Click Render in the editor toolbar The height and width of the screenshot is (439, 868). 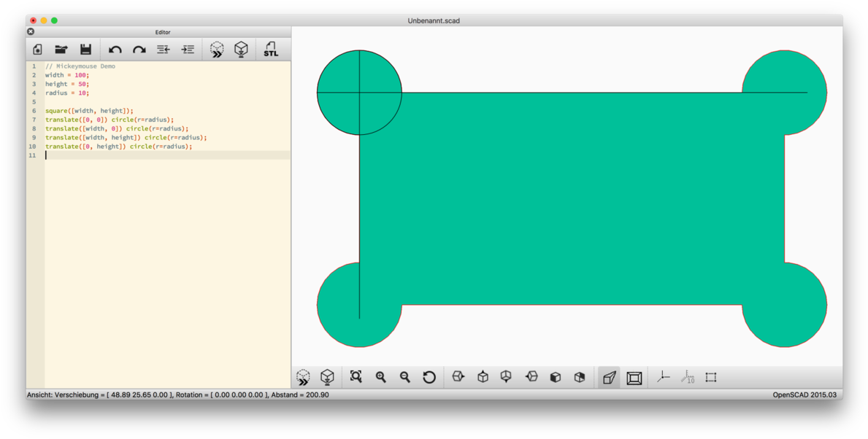coord(241,50)
